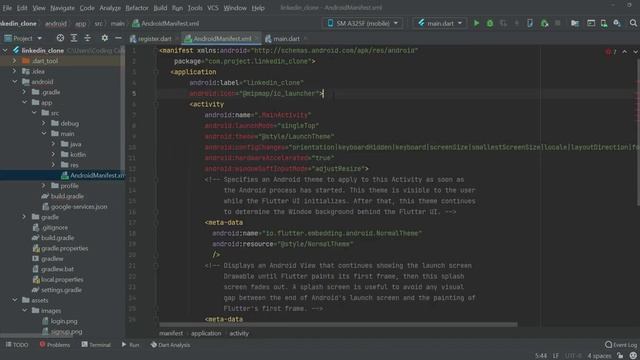Click the Stop icon in the run toolbar
Screen dimensions: 640x360
[x=558, y=23]
